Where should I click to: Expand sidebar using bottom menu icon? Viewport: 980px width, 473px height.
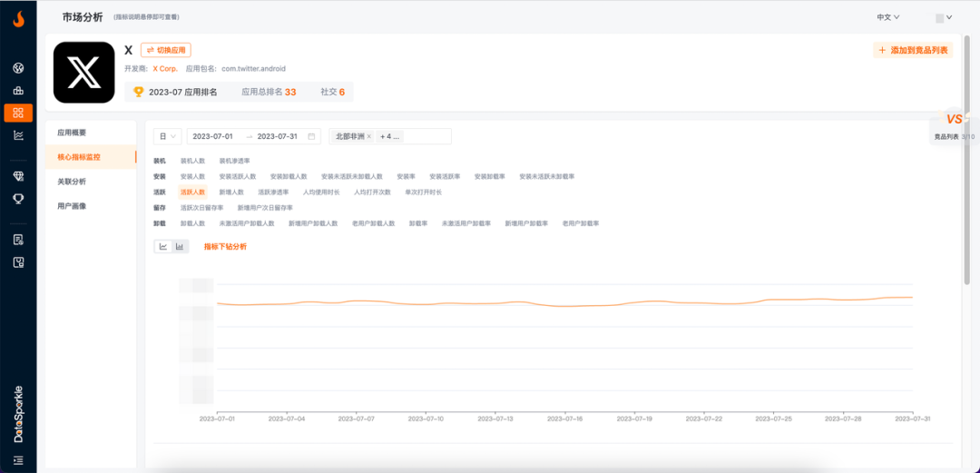pyautogui.click(x=18, y=460)
